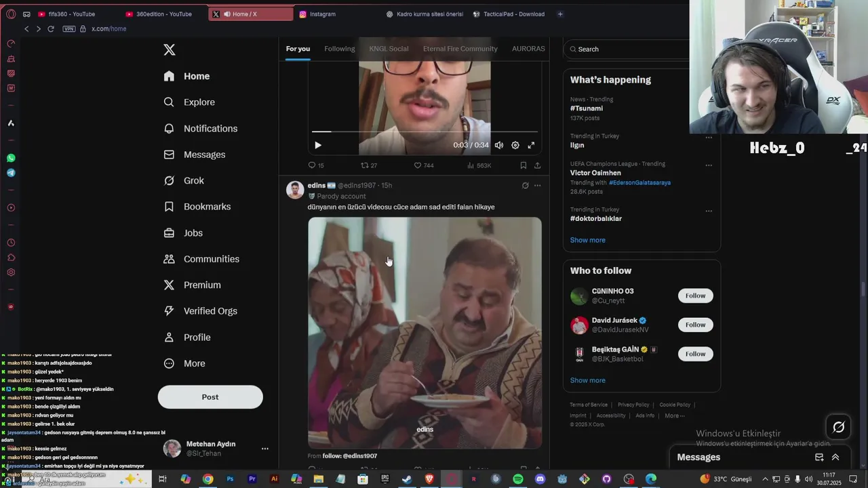The height and width of the screenshot is (488, 868).
Task: View analytics showing 563K views
Action: [479, 165]
